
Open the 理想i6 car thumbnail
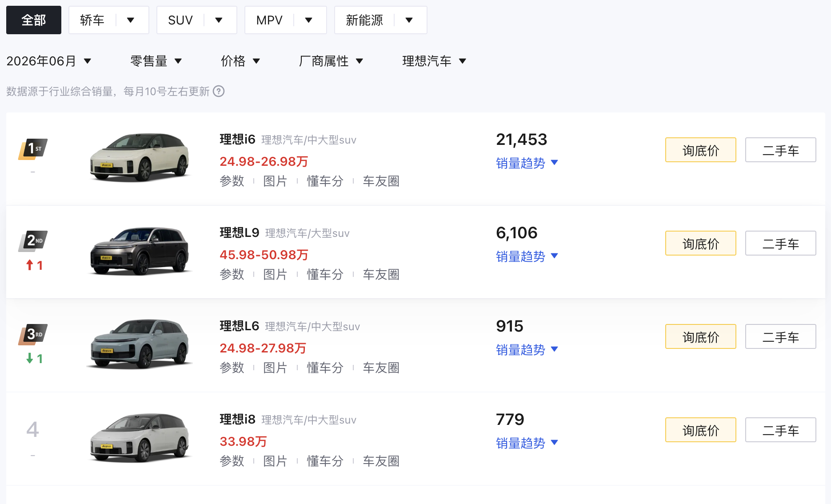140,157
